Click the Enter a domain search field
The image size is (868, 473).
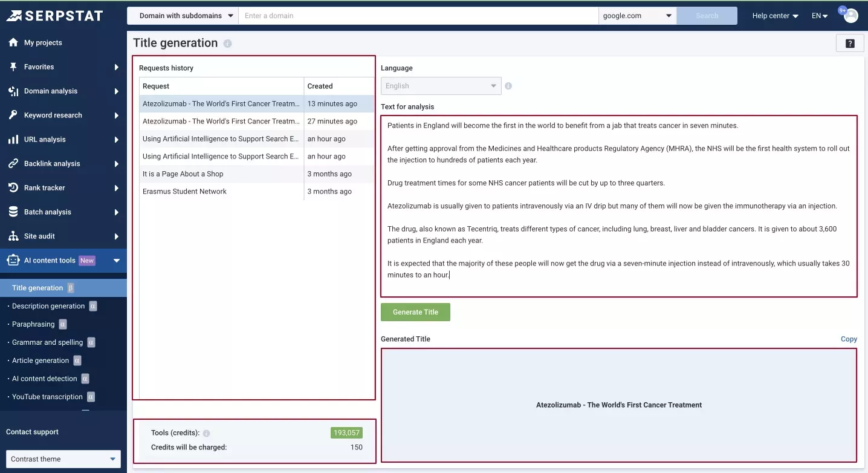pos(418,16)
